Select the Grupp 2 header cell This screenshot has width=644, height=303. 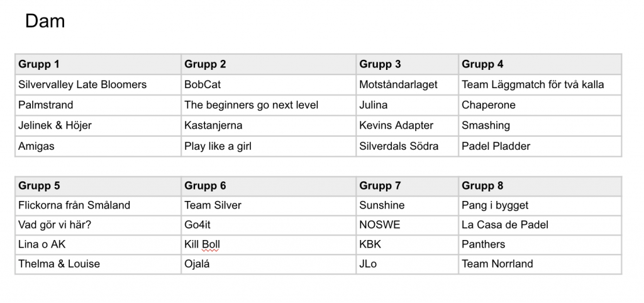(269, 64)
